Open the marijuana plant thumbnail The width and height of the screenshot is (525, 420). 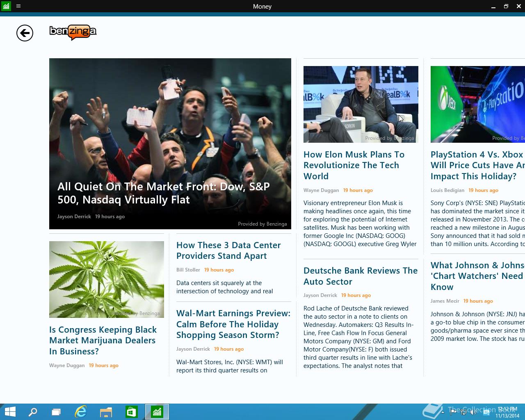click(107, 279)
